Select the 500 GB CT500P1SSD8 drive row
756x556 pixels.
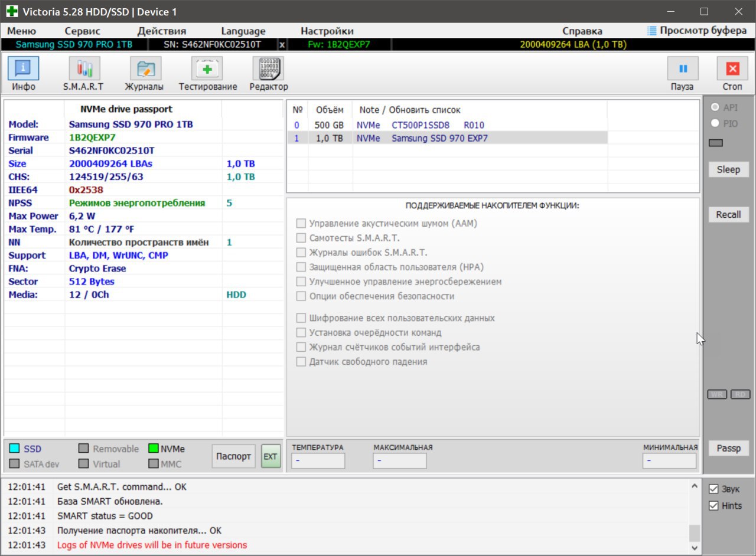448,125
